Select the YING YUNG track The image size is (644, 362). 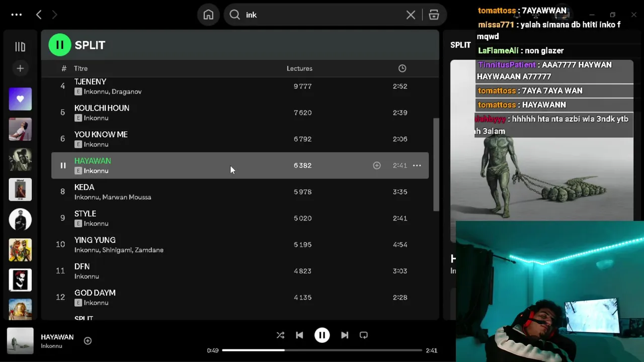(95, 240)
